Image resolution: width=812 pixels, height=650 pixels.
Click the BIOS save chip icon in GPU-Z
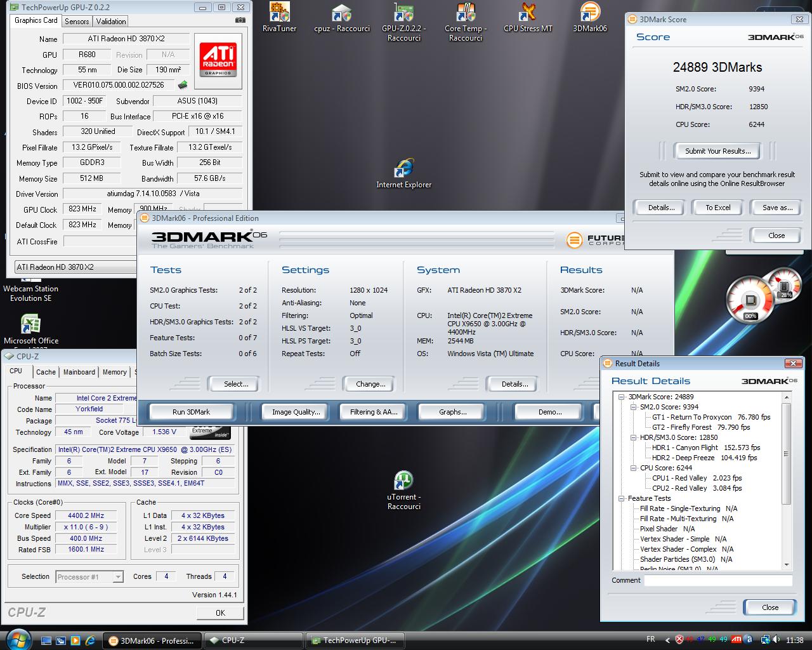click(183, 84)
